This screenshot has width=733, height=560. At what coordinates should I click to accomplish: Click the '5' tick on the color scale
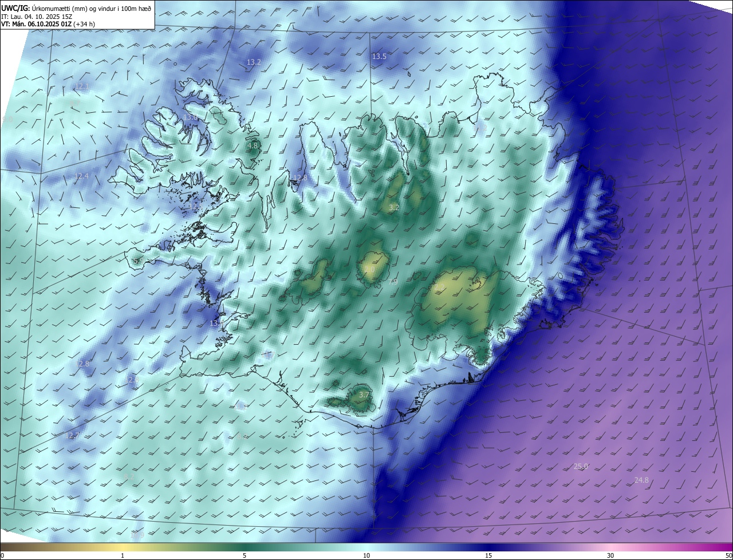(245, 555)
